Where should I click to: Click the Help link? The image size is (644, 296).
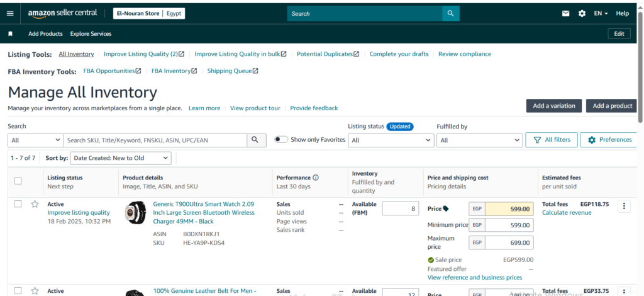click(622, 14)
